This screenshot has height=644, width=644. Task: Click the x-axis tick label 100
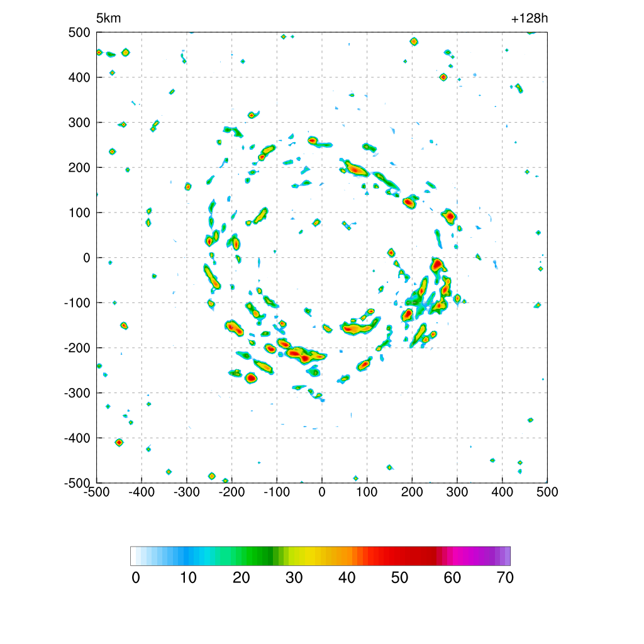pyautogui.click(x=367, y=492)
